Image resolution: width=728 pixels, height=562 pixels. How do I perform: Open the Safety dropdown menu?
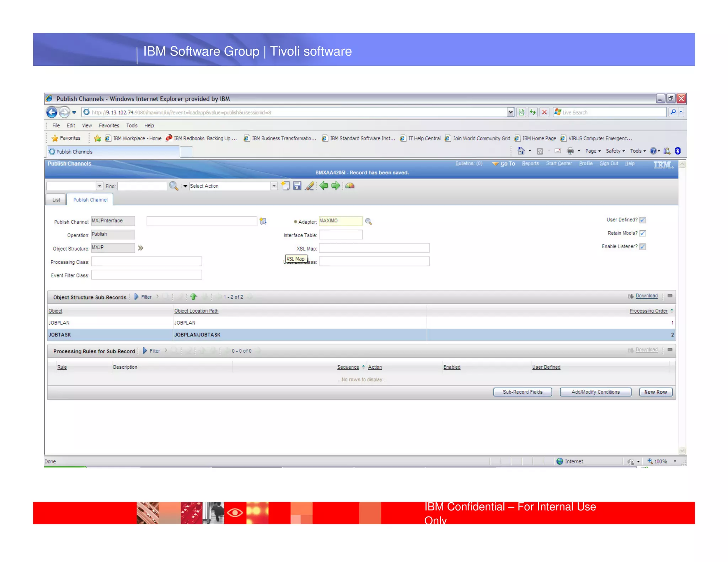coord(615,151)
